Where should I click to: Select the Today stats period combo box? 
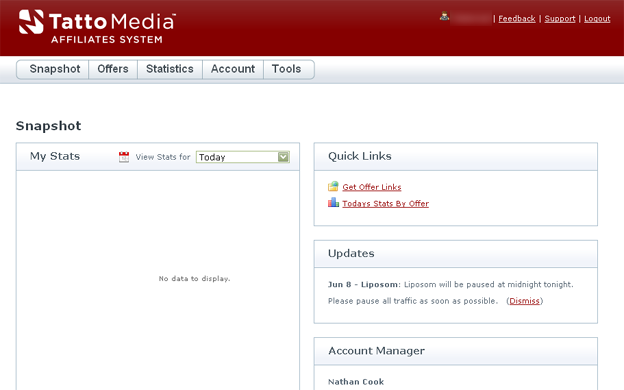point(243,157)
